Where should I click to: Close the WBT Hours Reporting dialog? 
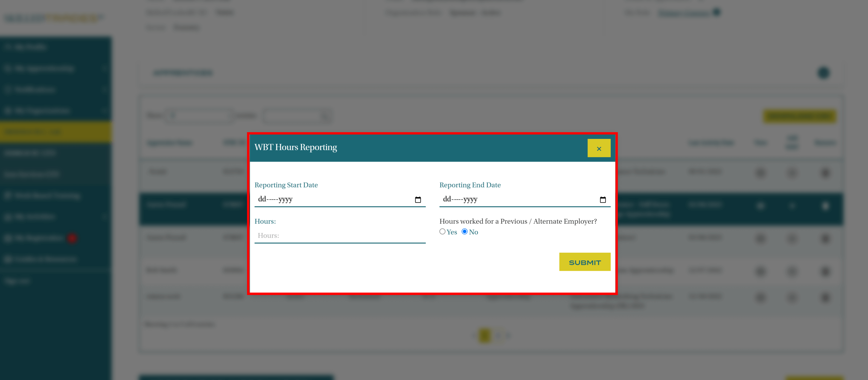coord(599,148)
